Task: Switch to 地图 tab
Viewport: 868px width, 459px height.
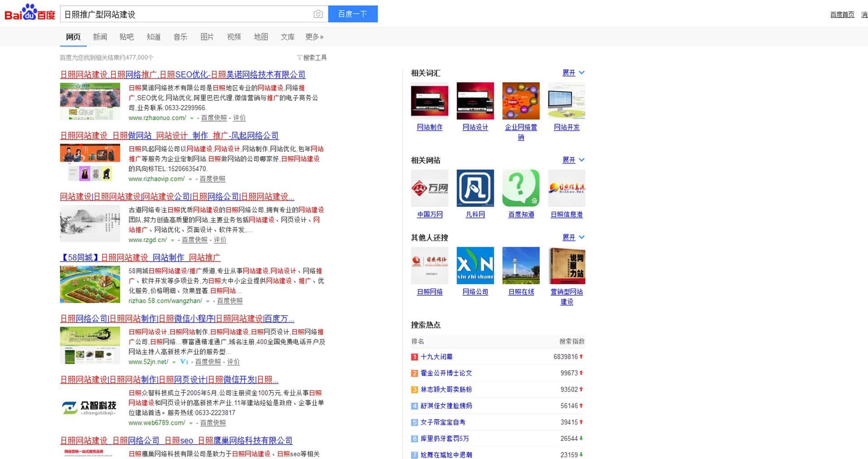Action: click(x=261, y=37)
